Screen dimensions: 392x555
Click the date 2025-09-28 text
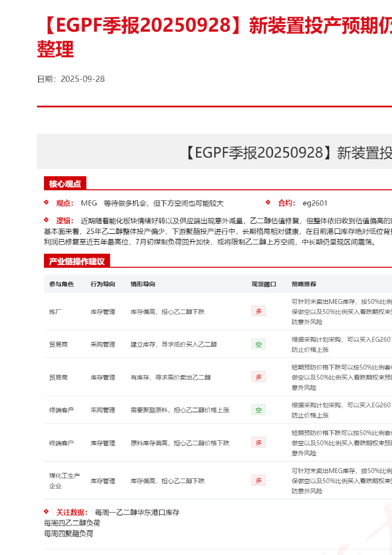82,79
